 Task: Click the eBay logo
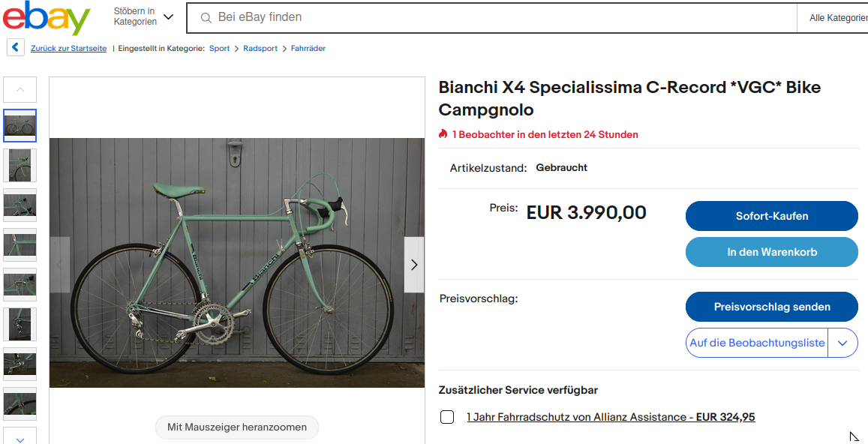point(46,18)
